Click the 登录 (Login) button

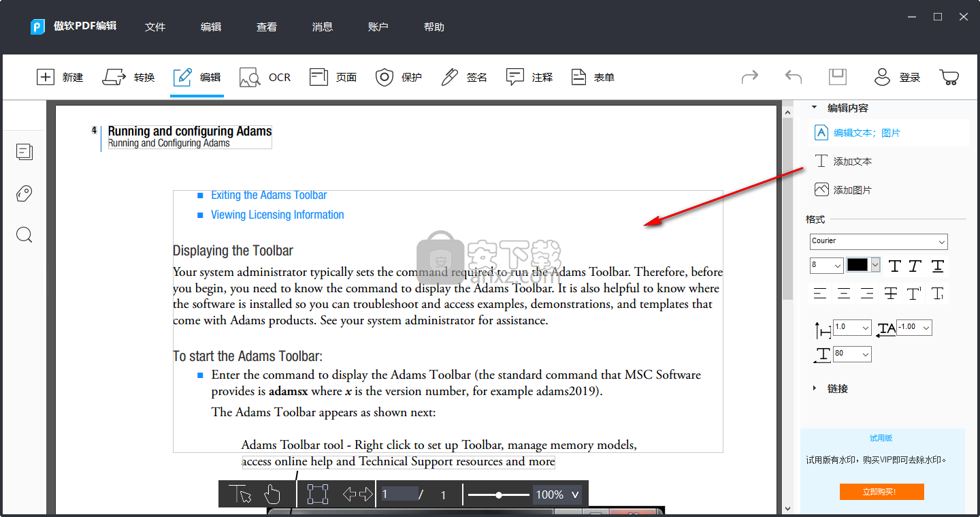(x=897, y=77)
